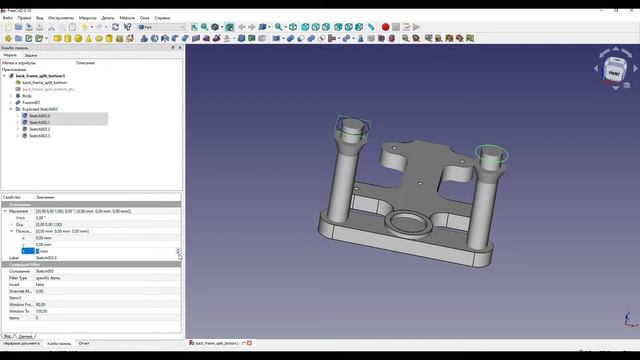Open the Файл menu
Image resolution: width=640 pixels, height=360 pixels.
tap(7, 18)
